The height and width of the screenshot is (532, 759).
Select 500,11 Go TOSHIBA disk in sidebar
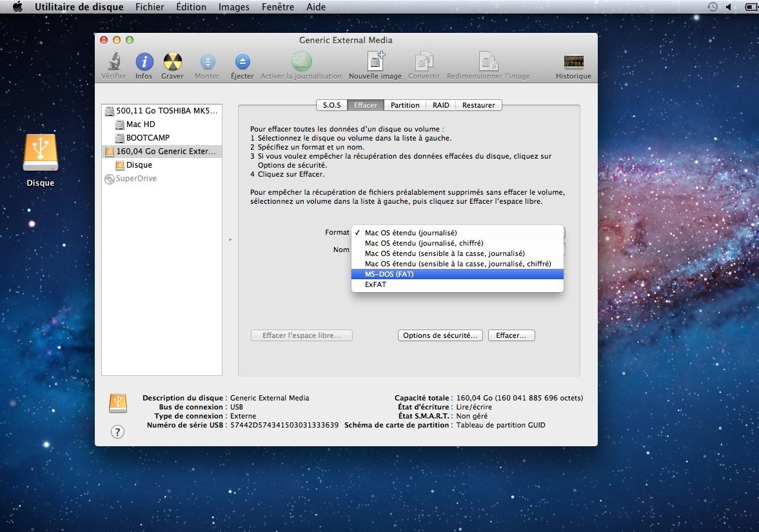[162, 111]
